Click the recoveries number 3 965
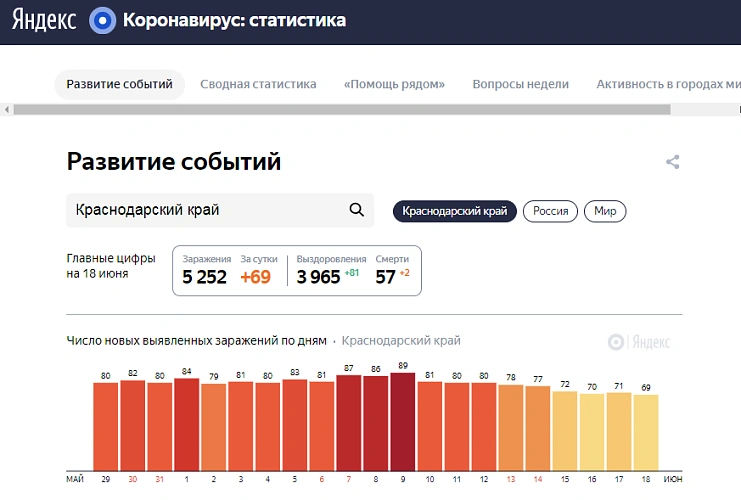This screenshot has width=741, height=500. tap(318, 277)
